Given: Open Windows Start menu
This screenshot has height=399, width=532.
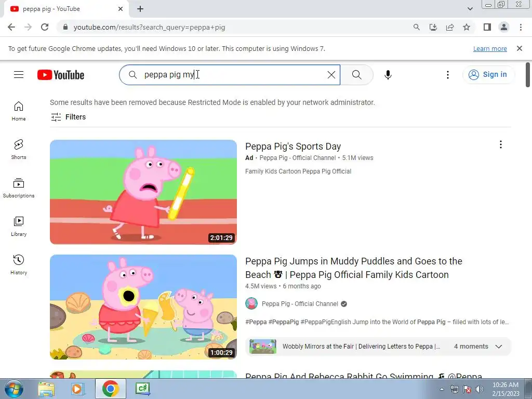Looking at the screenshot, I should pos(14,389).
